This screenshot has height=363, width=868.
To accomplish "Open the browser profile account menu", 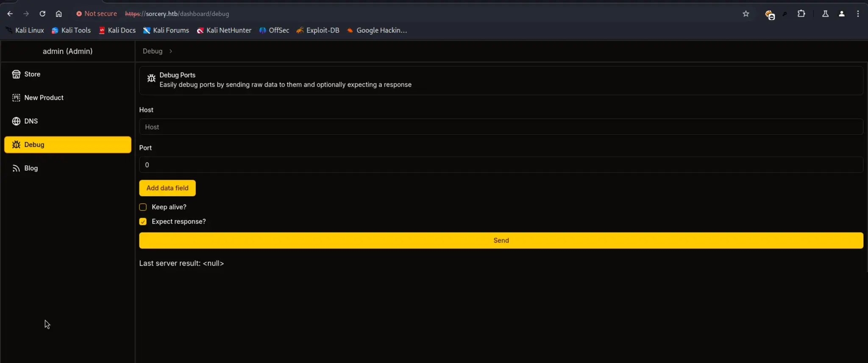I will 842,14.
